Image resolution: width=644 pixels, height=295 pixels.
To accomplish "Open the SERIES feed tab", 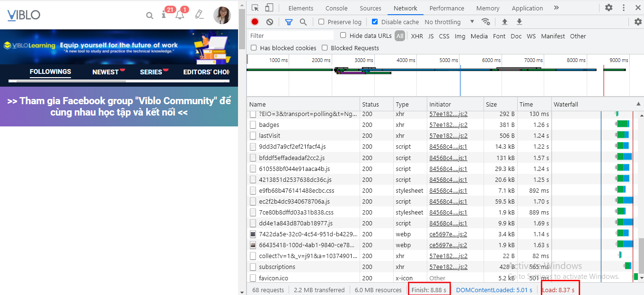I will (x=151, y=72).
